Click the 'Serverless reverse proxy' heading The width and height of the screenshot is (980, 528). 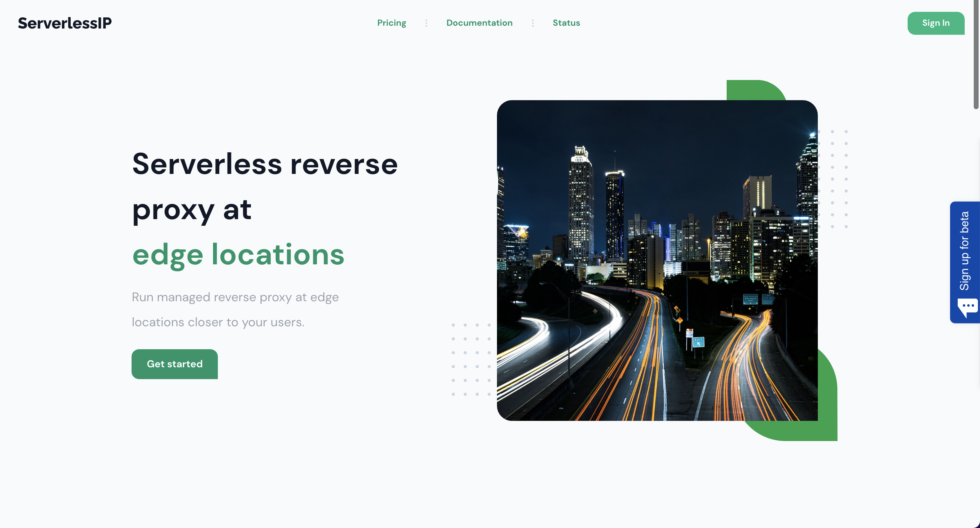pyautogui.click(x=264, y=163)
